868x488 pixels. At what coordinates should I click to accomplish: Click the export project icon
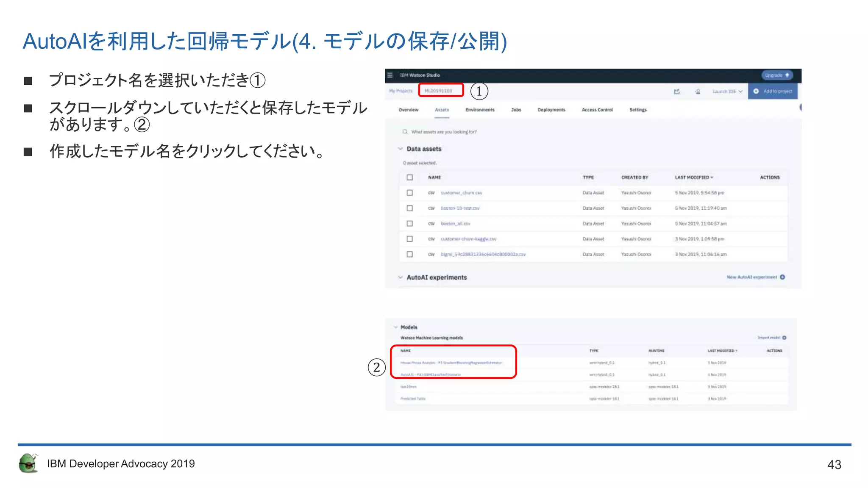click(x=677, y=91)
